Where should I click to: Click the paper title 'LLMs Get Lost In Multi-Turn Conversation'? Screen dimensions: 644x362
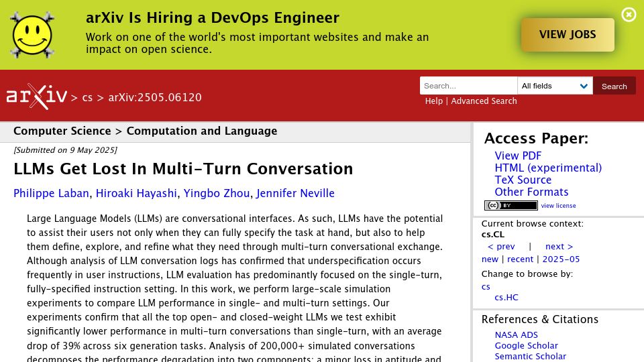point(183,169)
